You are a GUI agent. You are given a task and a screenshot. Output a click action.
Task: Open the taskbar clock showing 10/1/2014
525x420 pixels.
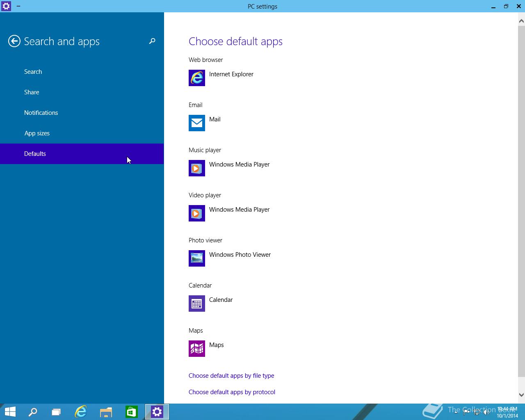click(507, 412)
